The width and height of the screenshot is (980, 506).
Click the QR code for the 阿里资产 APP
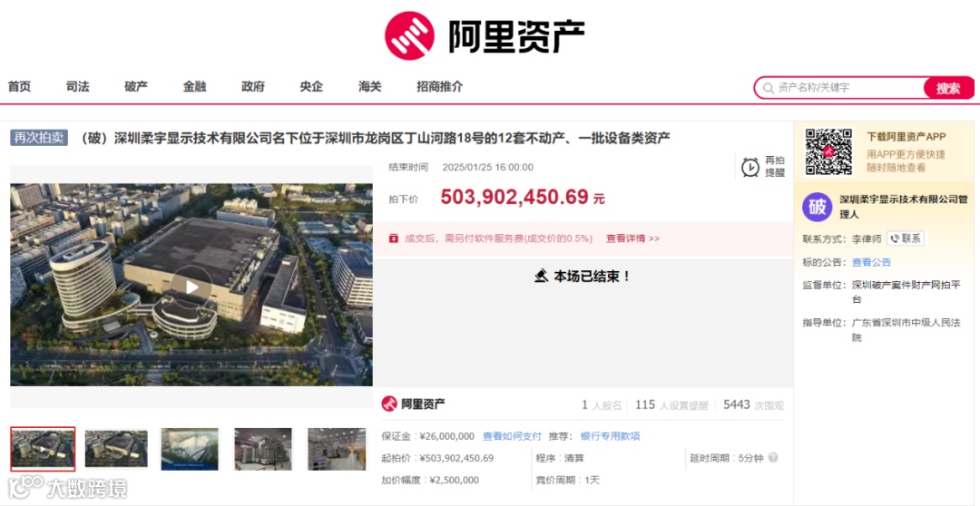coord(828,151)
